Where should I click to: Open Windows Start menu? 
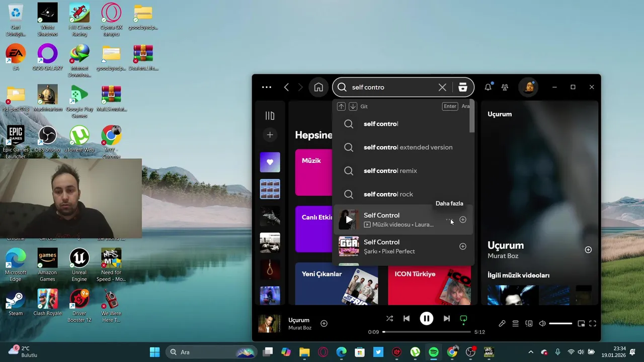click(x=154, y=352)
